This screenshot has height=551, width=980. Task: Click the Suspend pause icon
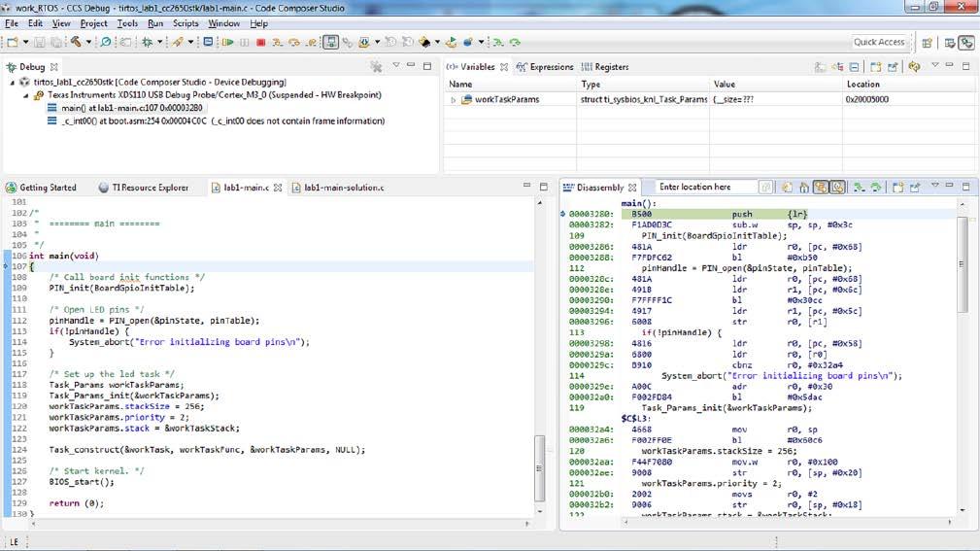coord(245,42)
